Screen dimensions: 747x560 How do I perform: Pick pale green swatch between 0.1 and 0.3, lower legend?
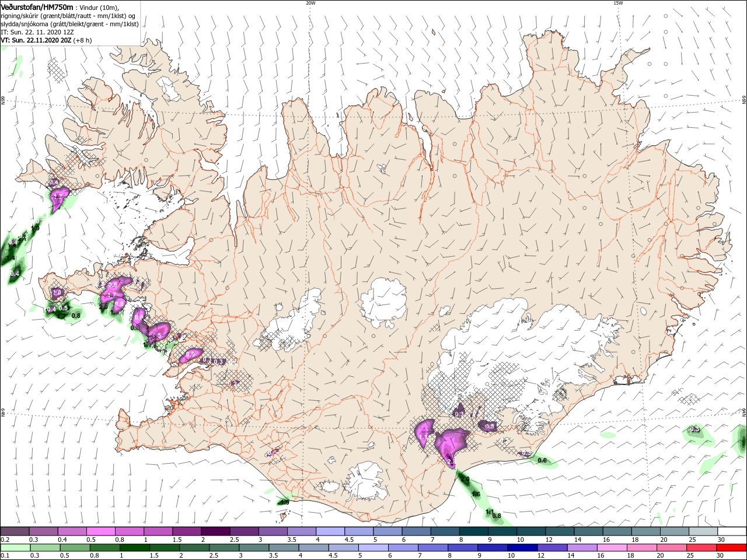(x=16, y=548)
